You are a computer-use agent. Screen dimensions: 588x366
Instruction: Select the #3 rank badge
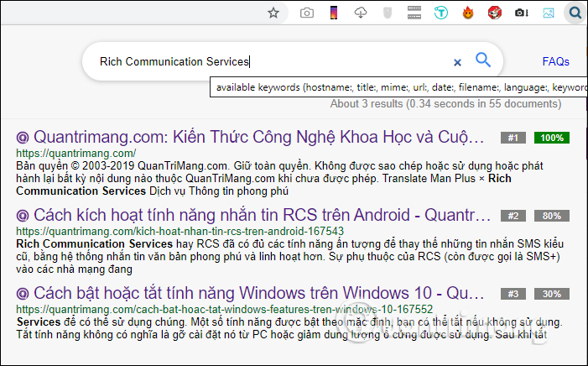(513, 294)
